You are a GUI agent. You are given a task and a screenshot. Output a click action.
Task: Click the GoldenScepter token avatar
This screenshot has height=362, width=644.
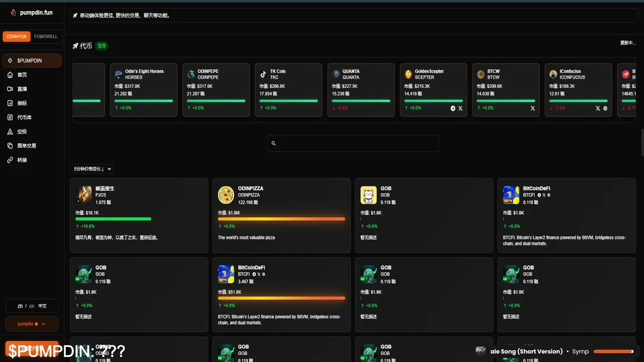coord(409,74)
